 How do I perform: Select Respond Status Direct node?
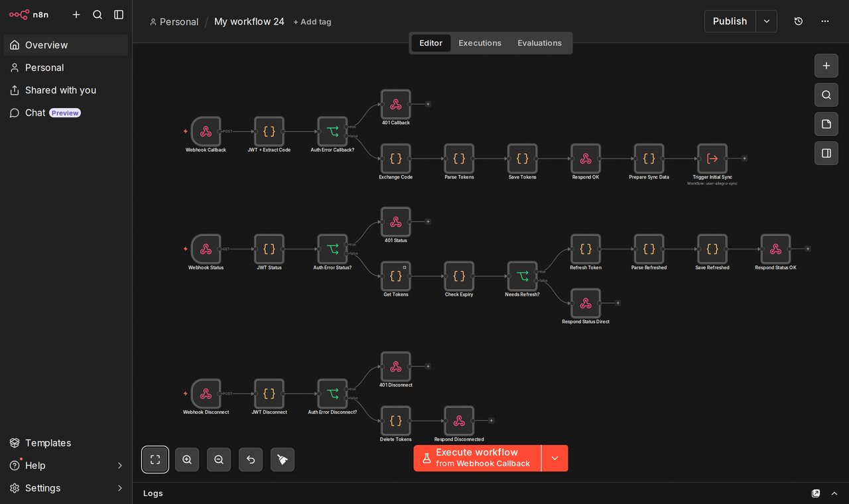(x=586, y=303)
